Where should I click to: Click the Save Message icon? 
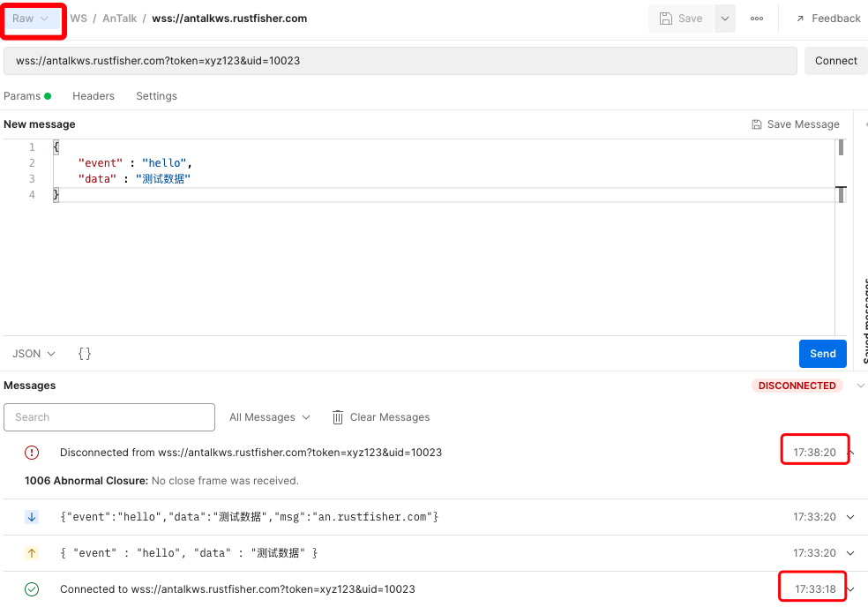[x=757, y=124]
